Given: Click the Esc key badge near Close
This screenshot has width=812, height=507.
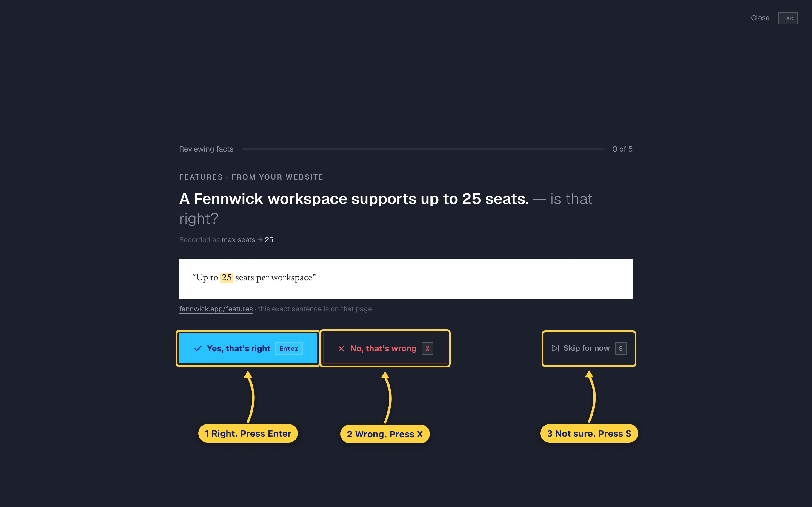Looking at the screenshot, I should tap(787, 18).
